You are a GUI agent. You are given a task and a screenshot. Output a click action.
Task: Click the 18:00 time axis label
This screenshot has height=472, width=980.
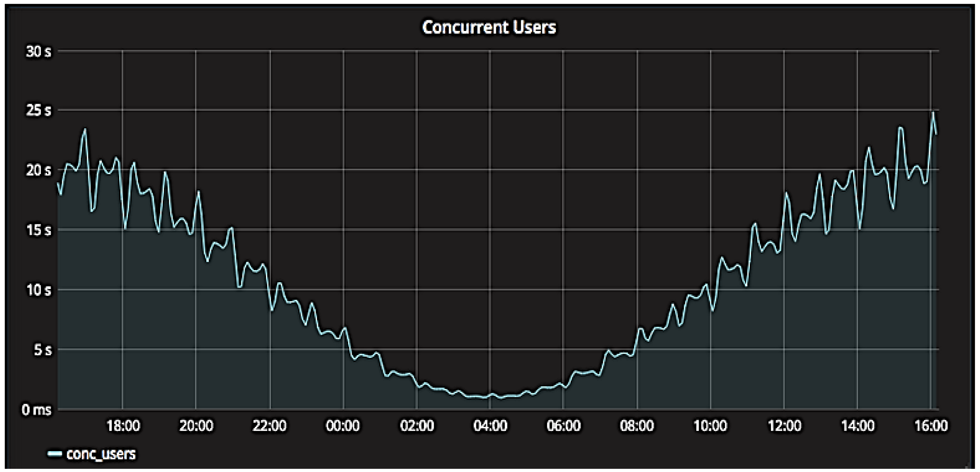[x=123, y=425]
